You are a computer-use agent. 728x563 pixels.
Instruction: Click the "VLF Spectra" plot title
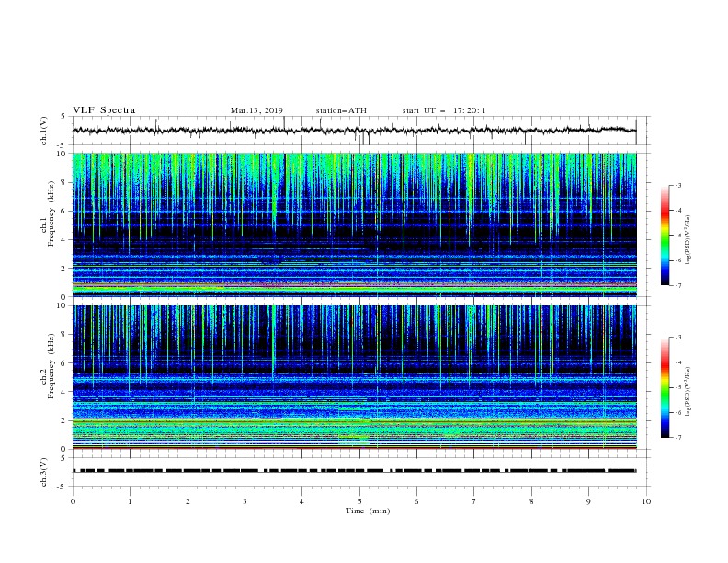[x=104, y=110]
